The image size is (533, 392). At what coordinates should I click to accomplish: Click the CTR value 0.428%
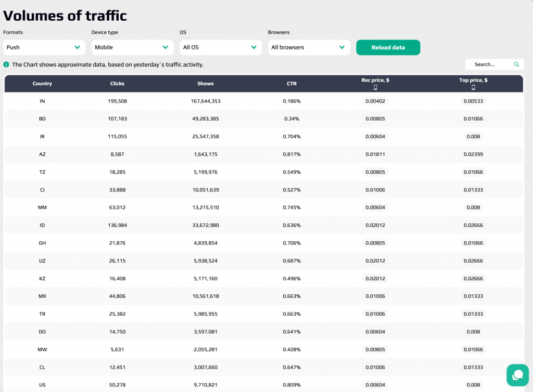click(x=291, y=349)
